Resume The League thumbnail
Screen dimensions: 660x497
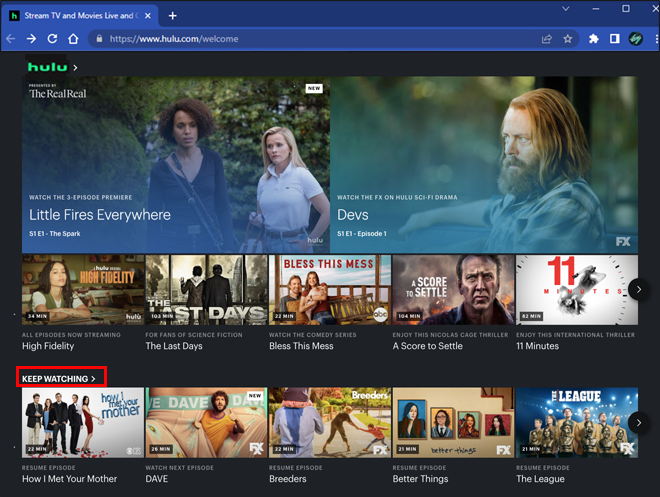pos(577,423)
